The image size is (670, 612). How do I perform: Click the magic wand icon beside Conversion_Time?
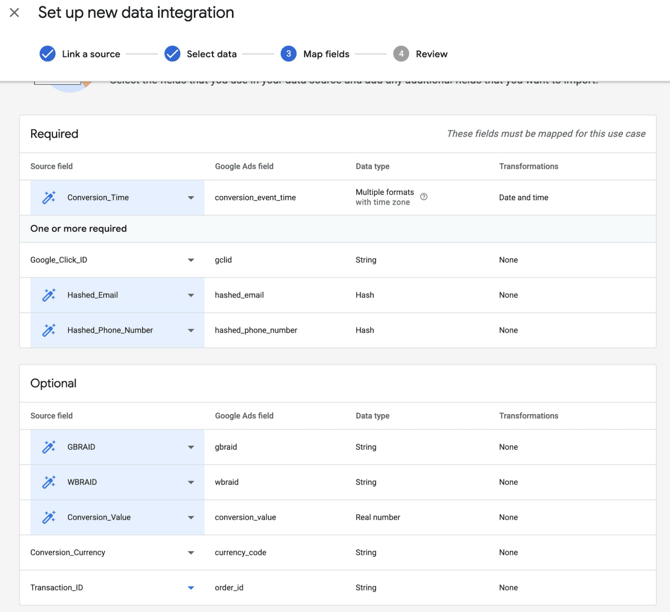click(x=48, y=198)
